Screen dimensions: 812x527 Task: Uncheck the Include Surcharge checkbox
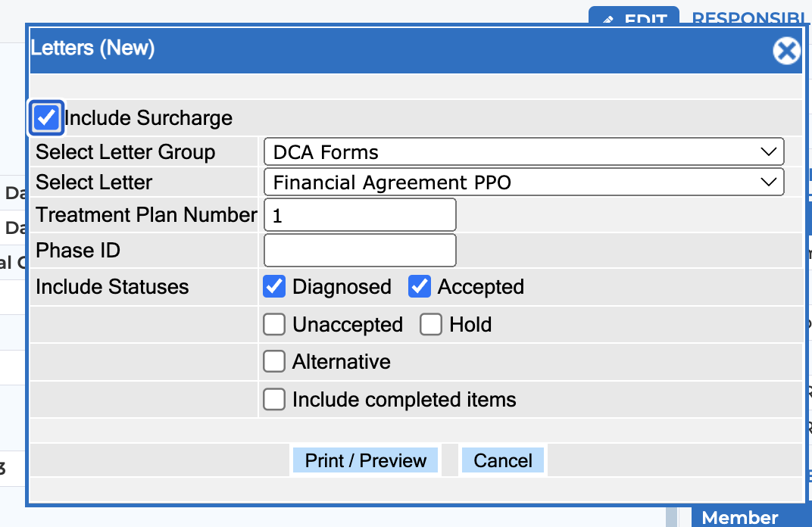pyautogui.click(x=46, y=117)
